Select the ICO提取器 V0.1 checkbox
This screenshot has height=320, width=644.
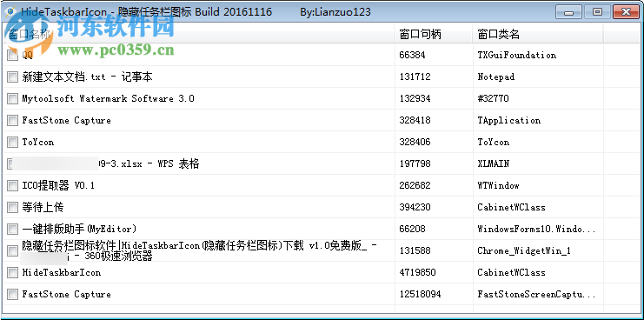click(x=13, y=186)
